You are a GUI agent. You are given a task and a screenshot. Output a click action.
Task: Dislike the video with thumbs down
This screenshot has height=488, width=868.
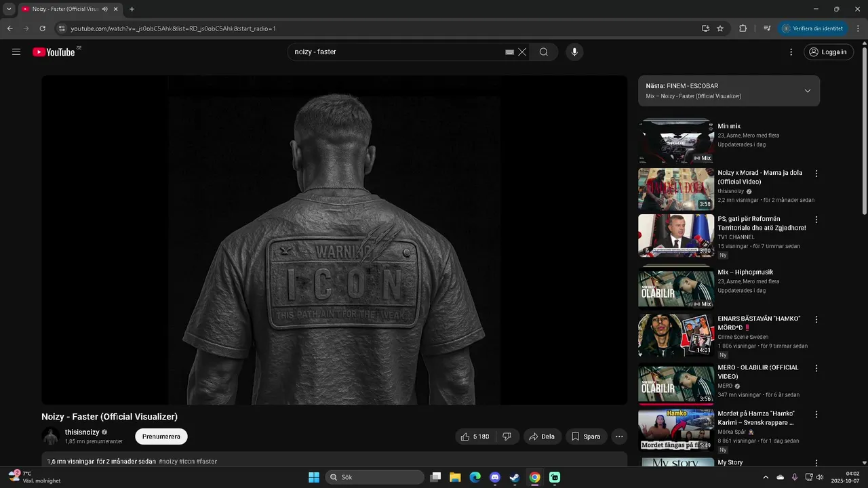click(507, 436)
